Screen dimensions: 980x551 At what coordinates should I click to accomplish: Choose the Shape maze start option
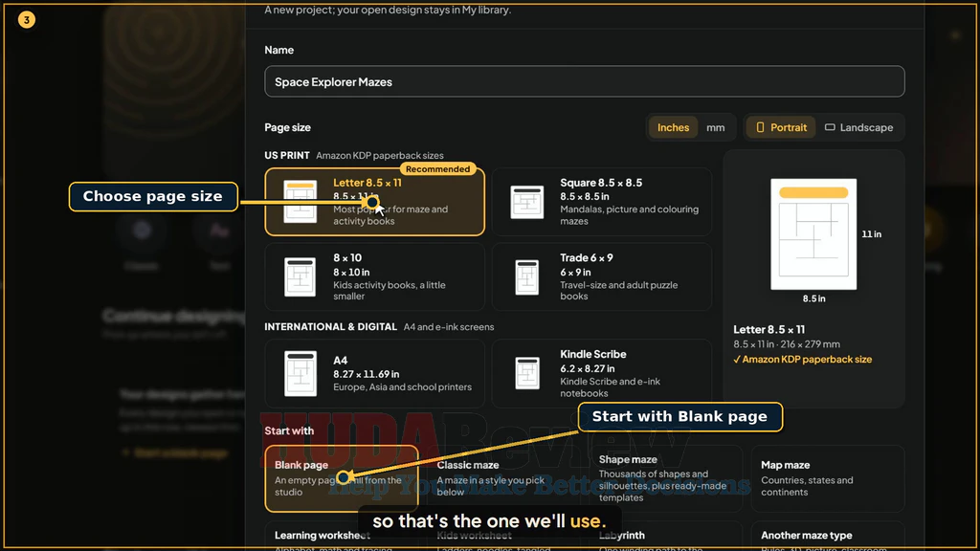coord(666,478)
